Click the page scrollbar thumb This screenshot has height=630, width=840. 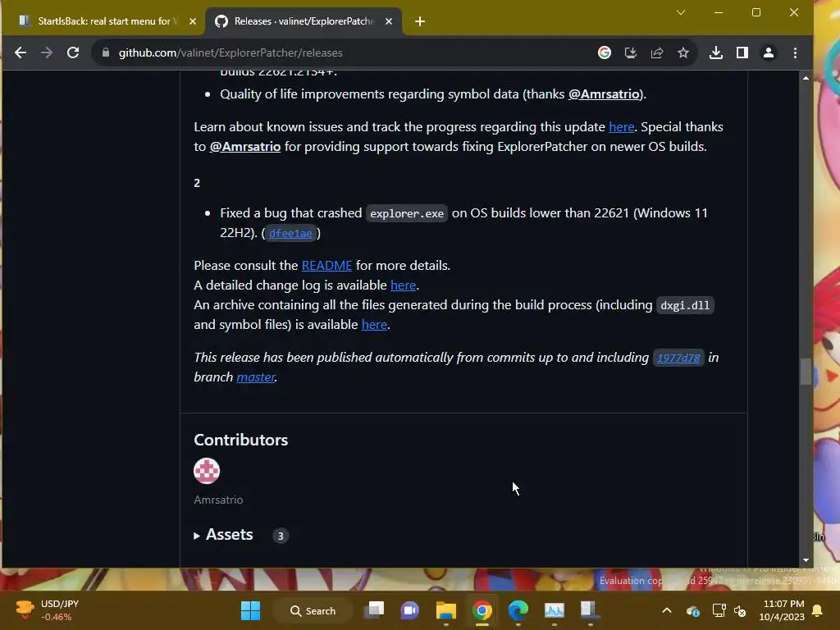pyautogui.click(x=806, y=372)
